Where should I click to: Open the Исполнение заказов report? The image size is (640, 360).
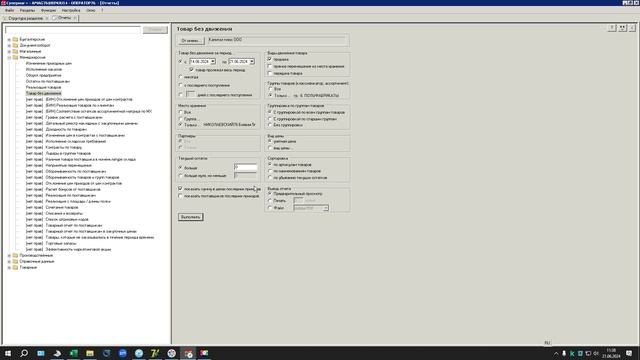pyautogui.click(x=44, y=69)
